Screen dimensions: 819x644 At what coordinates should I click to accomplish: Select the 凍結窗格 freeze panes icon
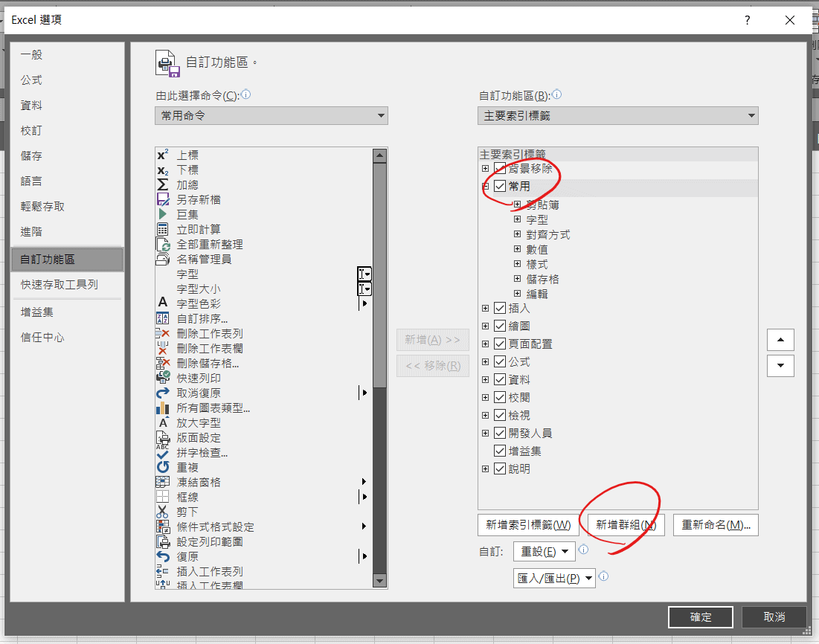162,482
